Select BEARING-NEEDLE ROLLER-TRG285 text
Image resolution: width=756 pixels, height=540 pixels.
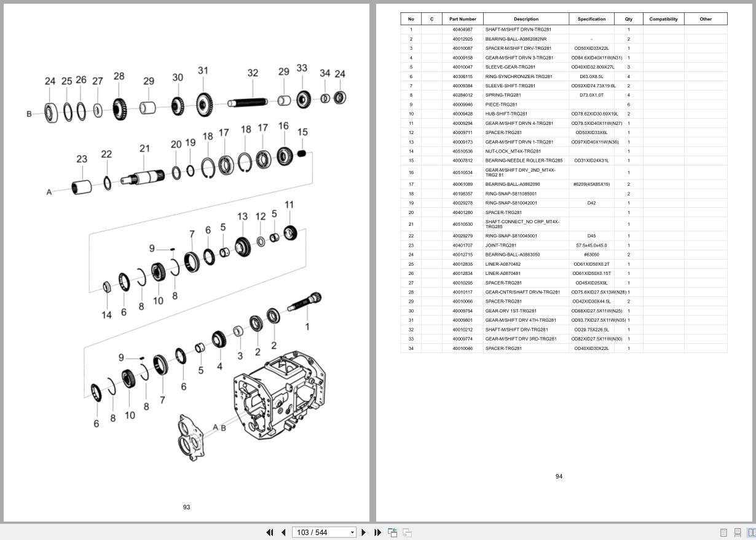coord(524,161)
